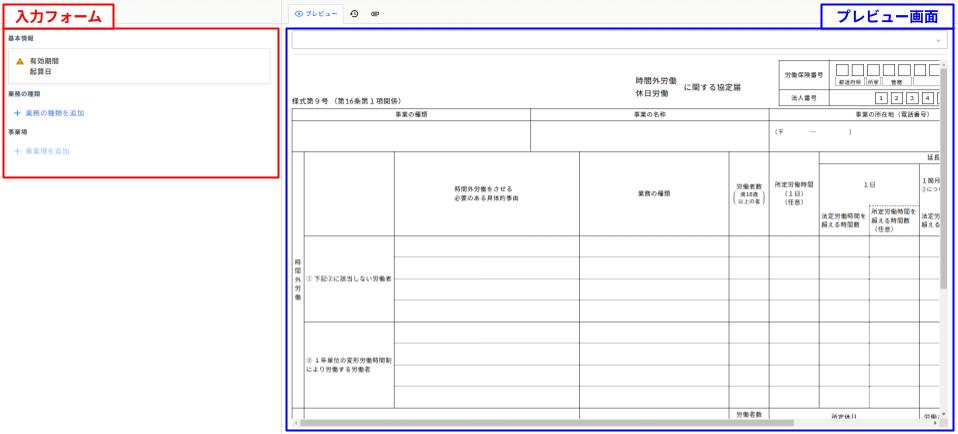Click the 業務の種類 table column header
The height and width of the screenshot is (434, 958).
point(654,193)
